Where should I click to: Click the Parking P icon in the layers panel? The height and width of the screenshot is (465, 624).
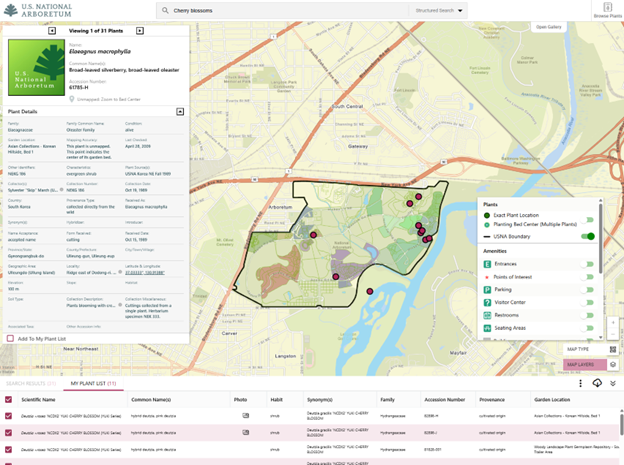tap(487, 289)
